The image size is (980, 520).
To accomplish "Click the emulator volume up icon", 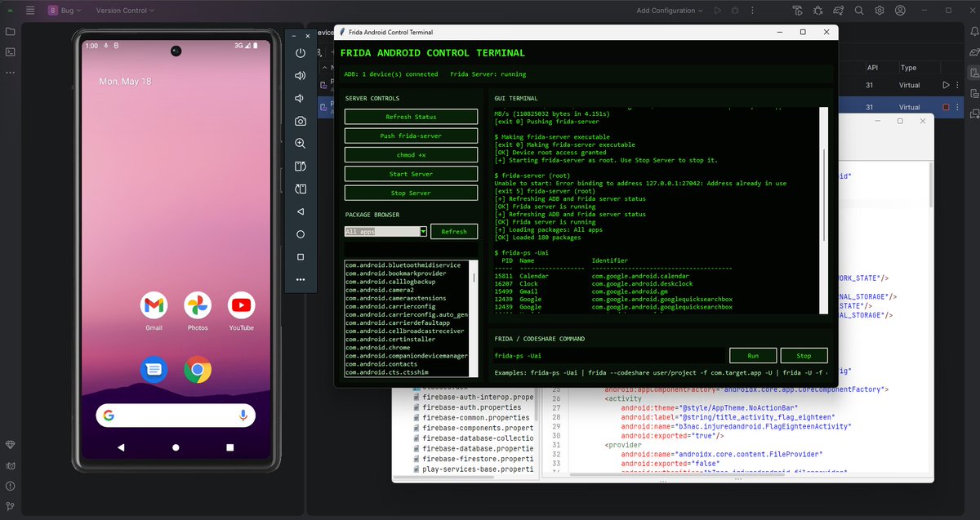I will [301, 76].
